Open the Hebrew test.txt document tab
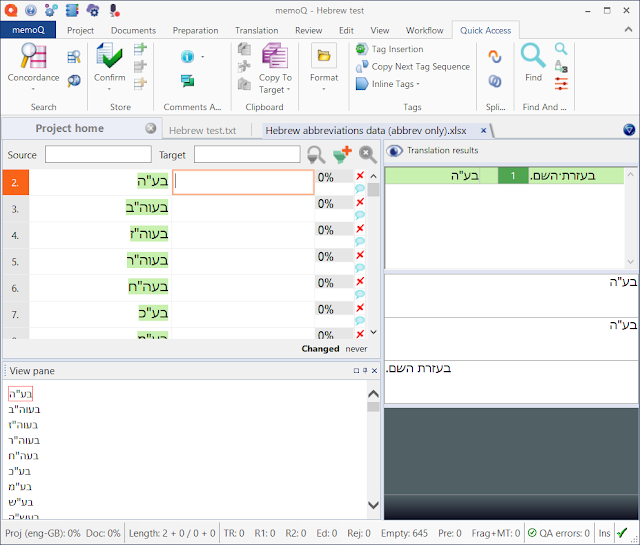 pos(202,131)
